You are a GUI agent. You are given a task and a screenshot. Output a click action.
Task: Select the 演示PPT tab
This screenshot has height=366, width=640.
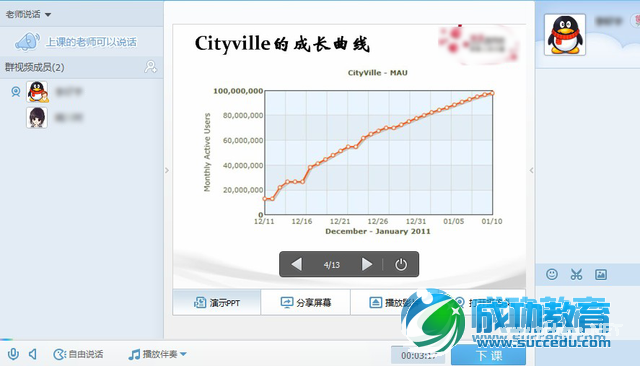pyautogui.click(x=217, y=302)
